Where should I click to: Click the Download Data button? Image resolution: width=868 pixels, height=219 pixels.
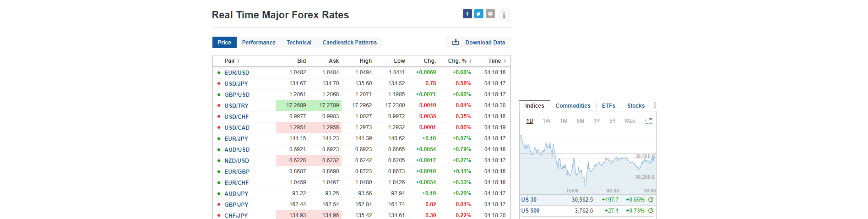click(478, 43)
